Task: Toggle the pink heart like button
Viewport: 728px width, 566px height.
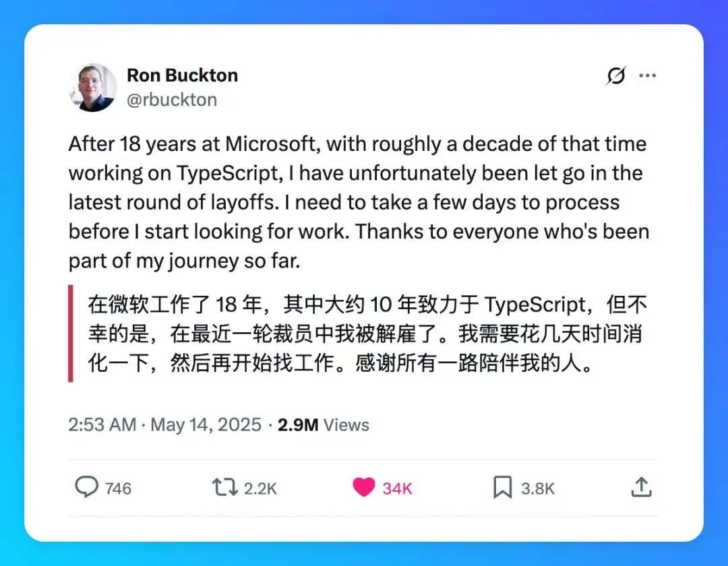Action: tap(364, 487)
